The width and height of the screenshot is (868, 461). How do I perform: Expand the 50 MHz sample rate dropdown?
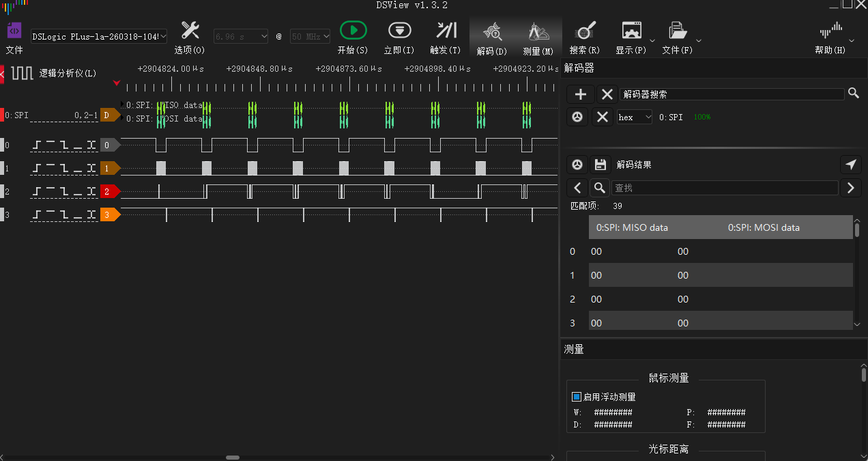tap(310, 36)
